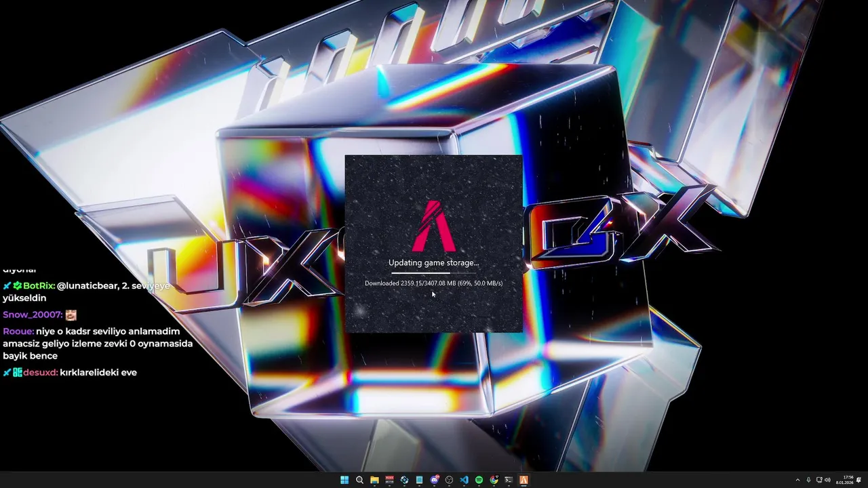Switch to Google Chrome in taskbar
This screenshot has height=488, width=868.
pos(494,480)
